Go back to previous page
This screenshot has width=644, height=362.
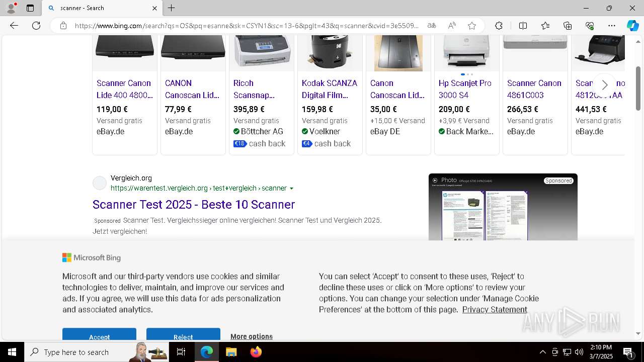pyautogui.click(x=14, y=26)
